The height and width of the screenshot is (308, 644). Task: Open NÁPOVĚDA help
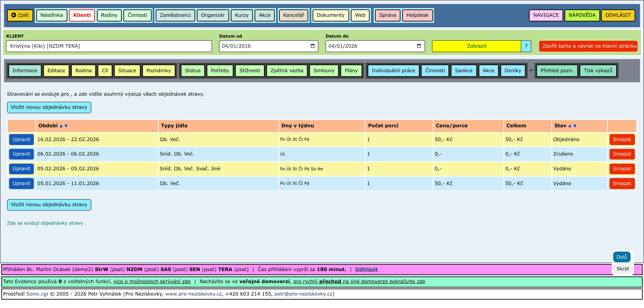[x=582, y=15]
